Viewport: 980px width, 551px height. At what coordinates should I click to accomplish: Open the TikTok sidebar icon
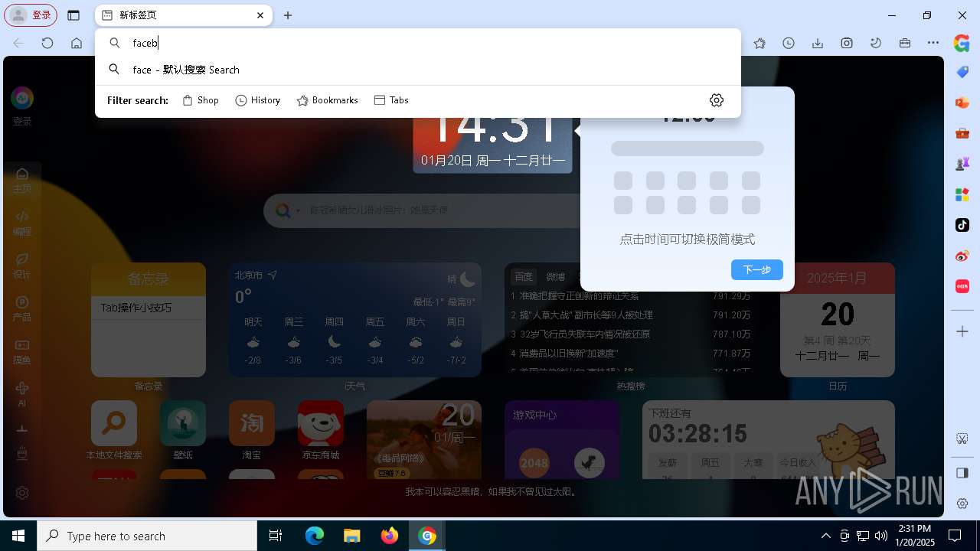[962, 225]
